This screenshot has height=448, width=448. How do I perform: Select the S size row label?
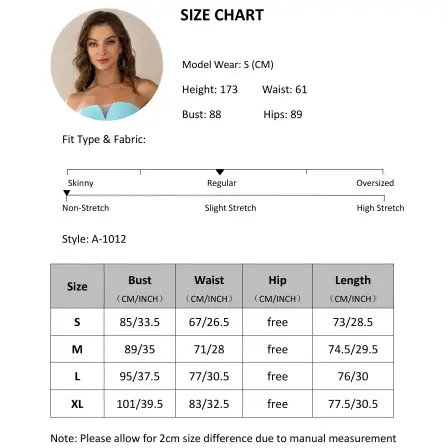(77, 322)
